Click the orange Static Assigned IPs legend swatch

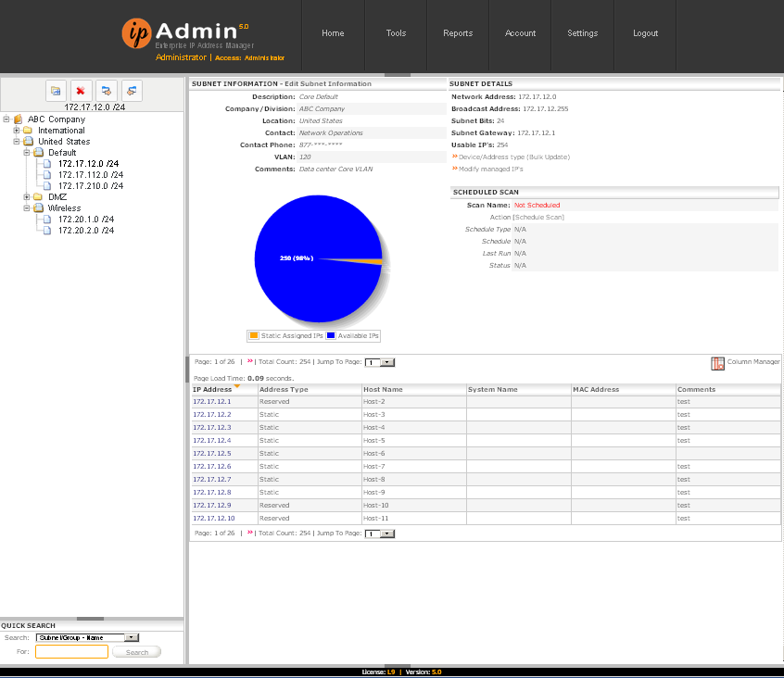coord(254,335)
